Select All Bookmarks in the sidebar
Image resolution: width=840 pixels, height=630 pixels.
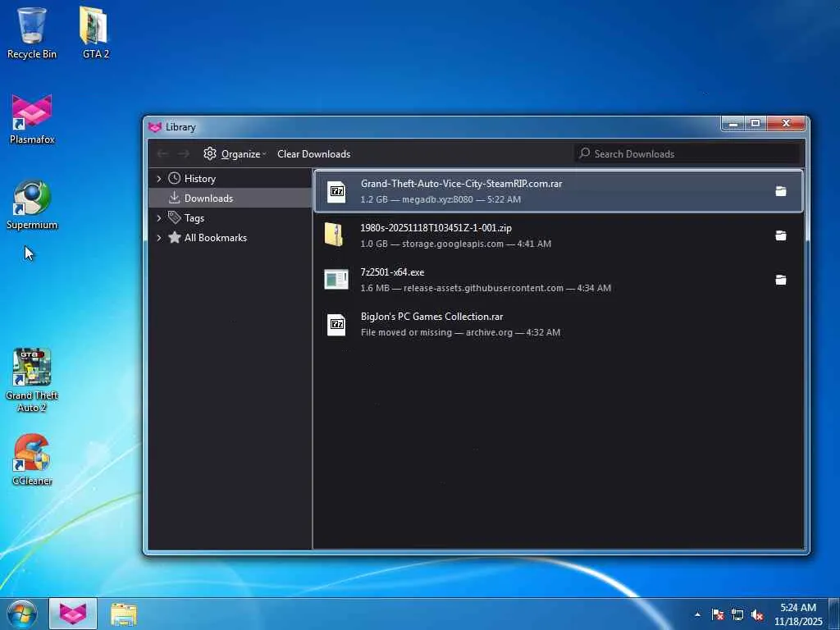216,238
